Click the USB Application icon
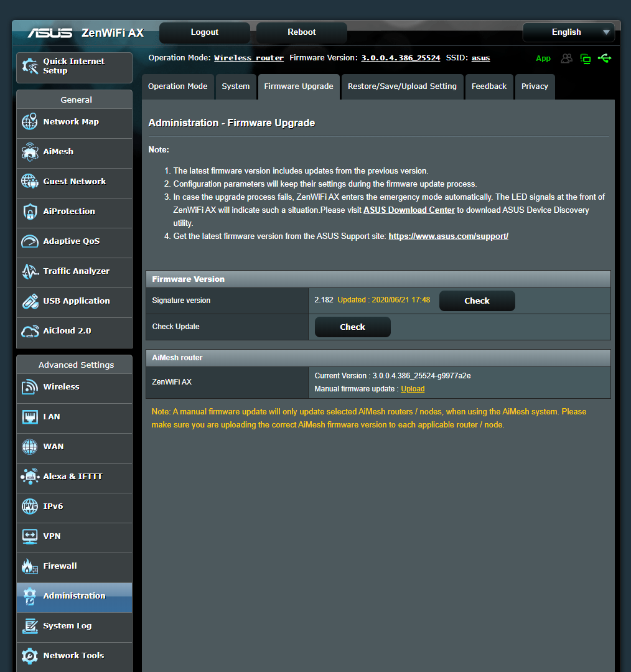This screenshot has height=672, width=631. click(x=30, y=301)
